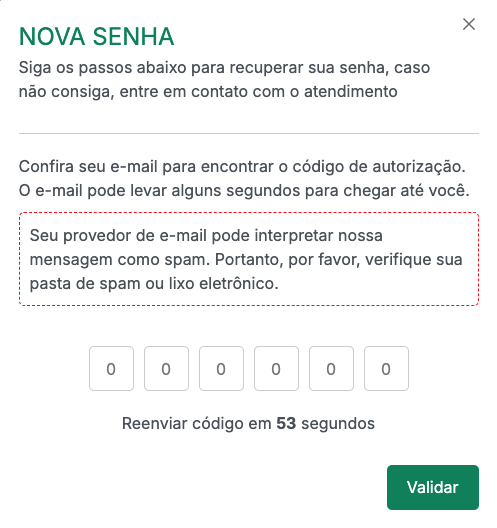
Task: Focus the sixth code digit box
Action: (386, 368)
